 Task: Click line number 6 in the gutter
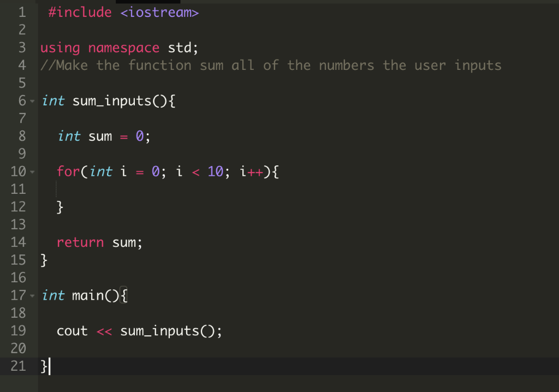point(22,101)
